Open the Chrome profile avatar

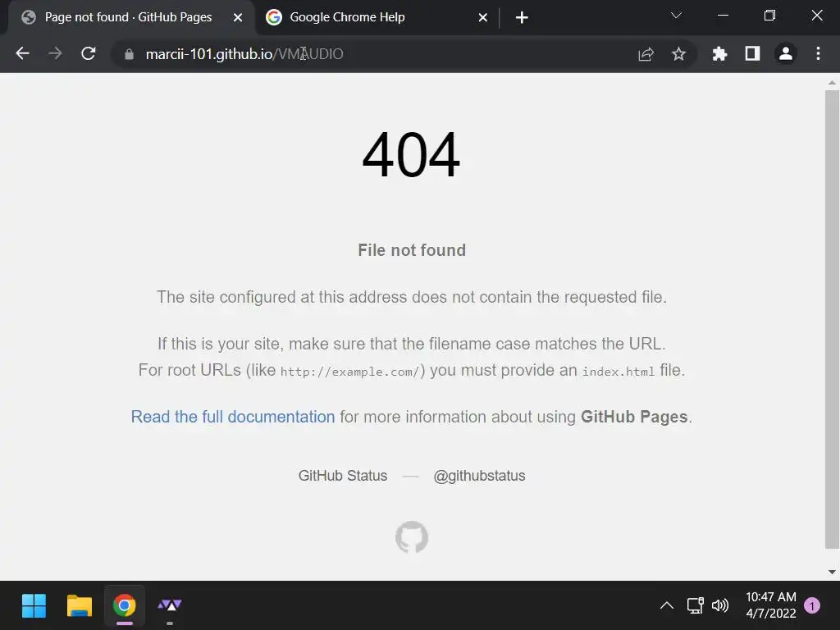tap(786, 53)
